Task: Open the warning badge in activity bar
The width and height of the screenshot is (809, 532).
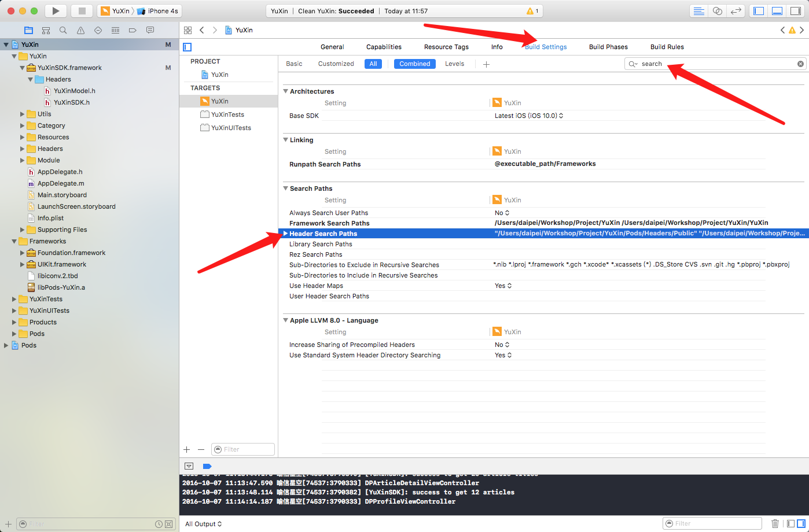Action: 532,11
